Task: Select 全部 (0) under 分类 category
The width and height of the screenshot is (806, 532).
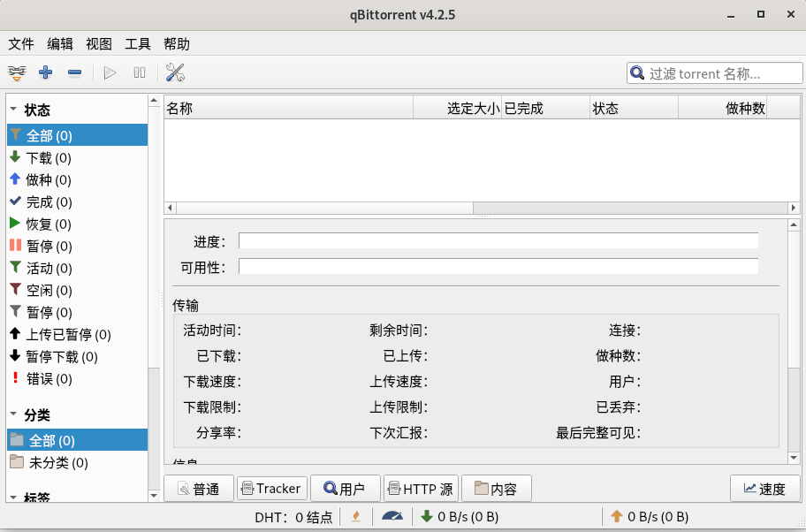Action: [77, 440]
